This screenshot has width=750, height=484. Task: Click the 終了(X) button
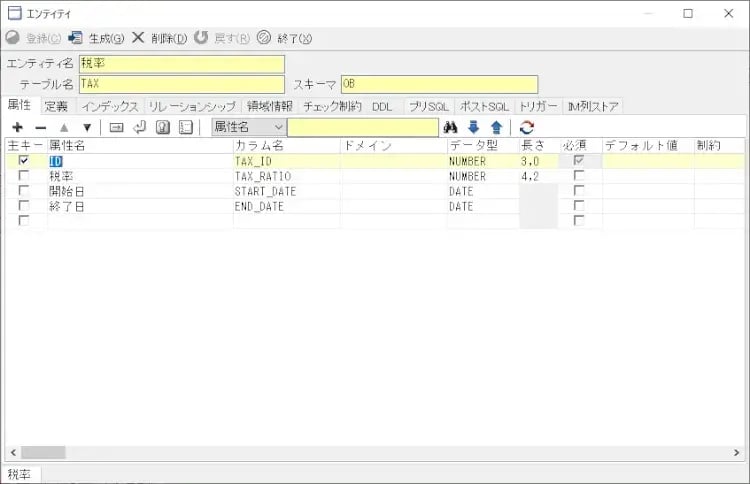coord(284,38)
